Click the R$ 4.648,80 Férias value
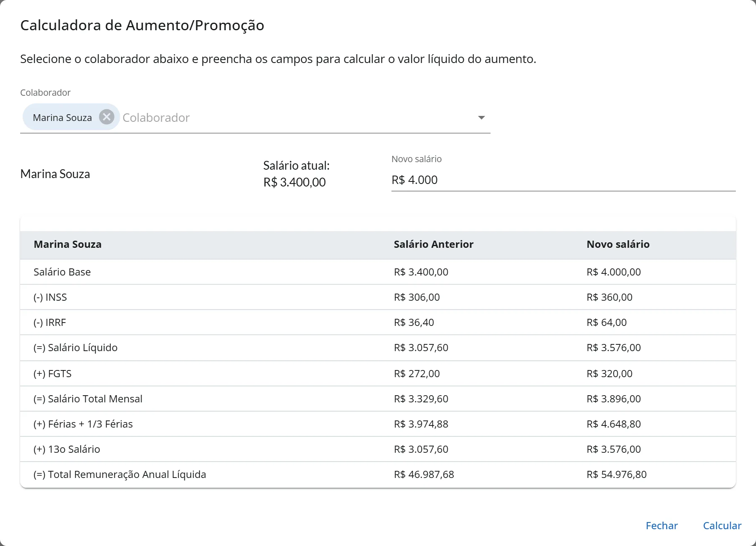The image size is (756, 546). [614, 424]
